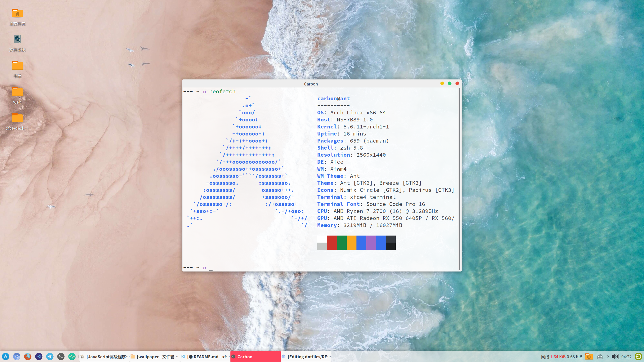The height and width of the screenshot is (362, 644).
Task: Click the red color block in neofetch
Action: 332,242
